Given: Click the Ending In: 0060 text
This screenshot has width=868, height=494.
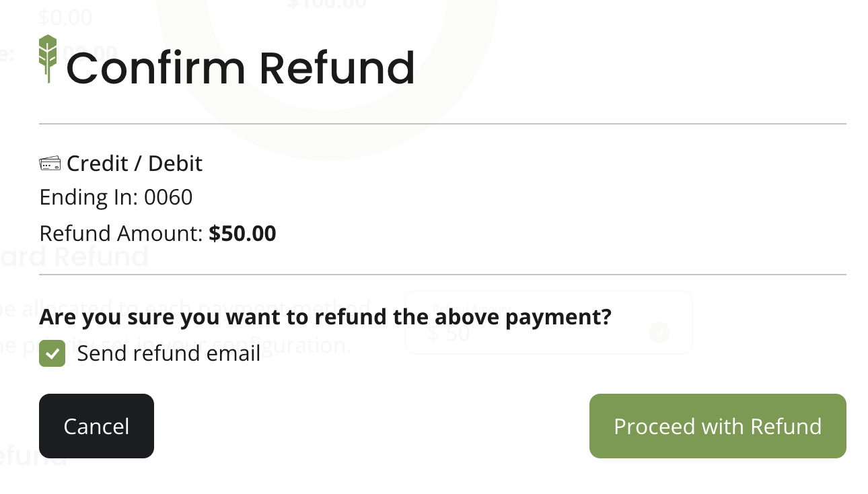Looking at the screenshot, I should (115, 197).
